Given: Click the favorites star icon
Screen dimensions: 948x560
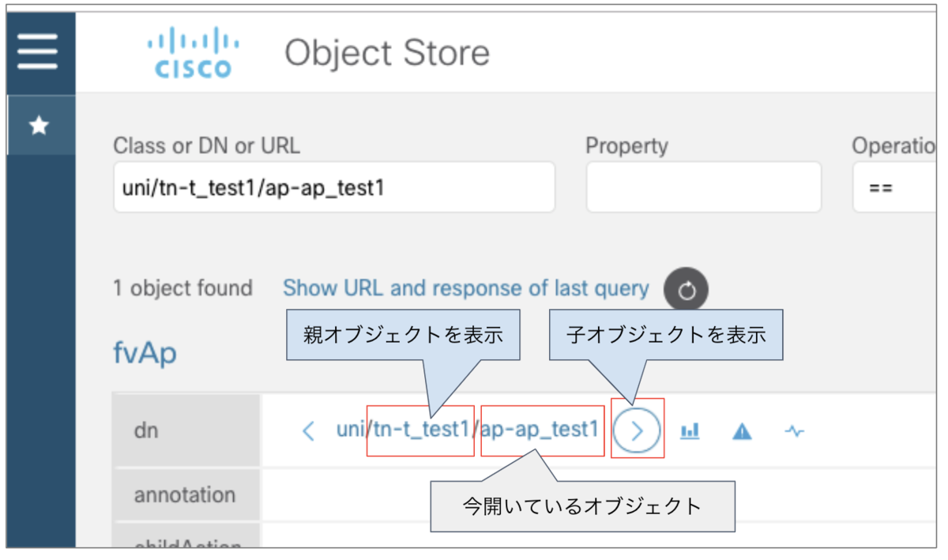Looking at the screenshot, I should click(39, 126).
